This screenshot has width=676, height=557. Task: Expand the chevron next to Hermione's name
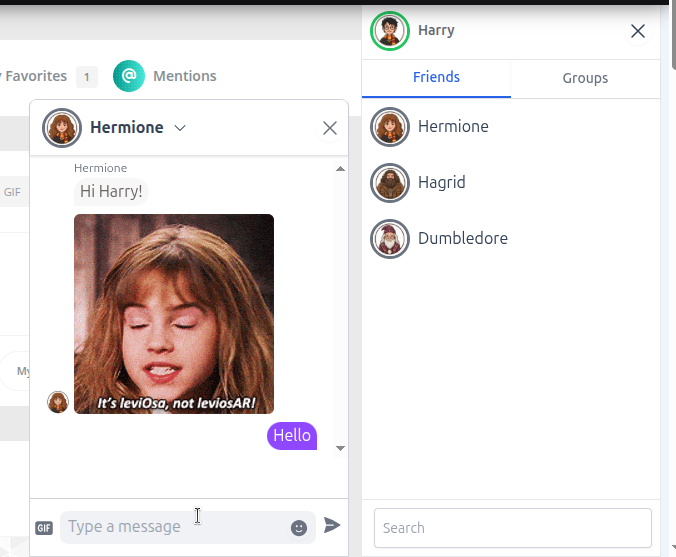(x=181, y=128)
